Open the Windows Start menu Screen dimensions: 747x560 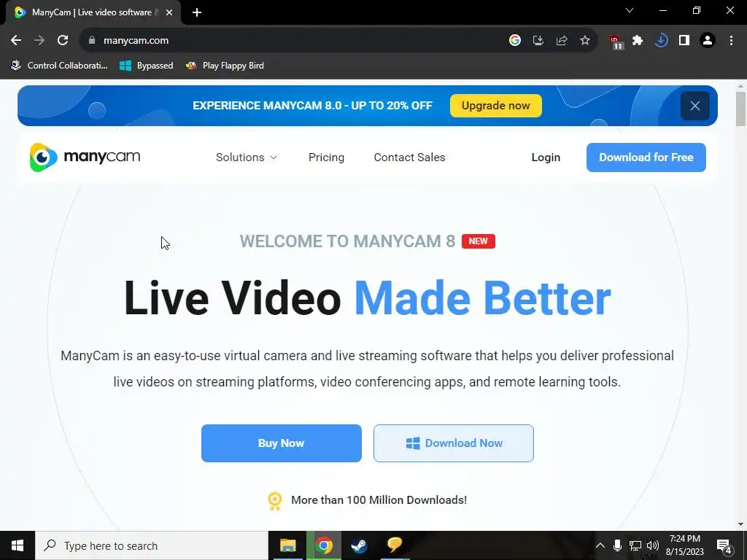pos(18,545)
